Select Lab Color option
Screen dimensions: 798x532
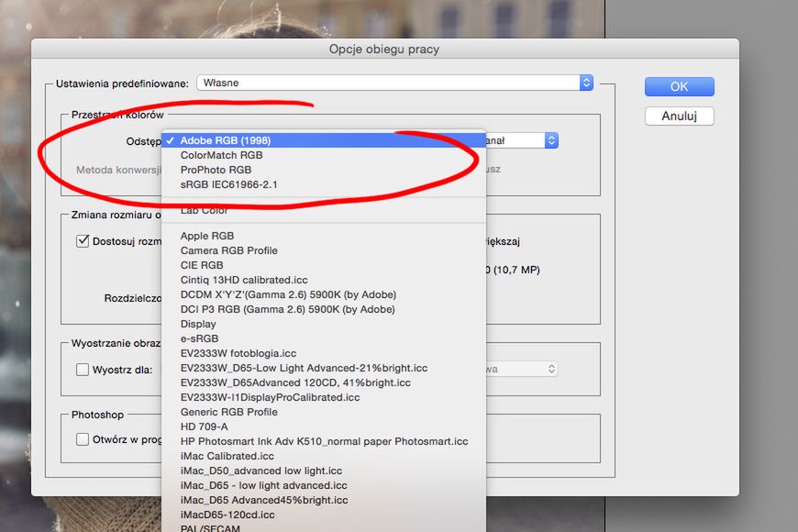tap(324, 210)
